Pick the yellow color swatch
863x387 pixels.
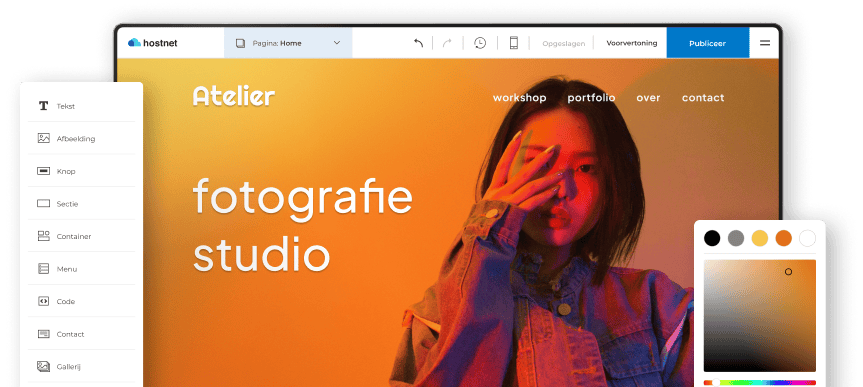[760, 238]
